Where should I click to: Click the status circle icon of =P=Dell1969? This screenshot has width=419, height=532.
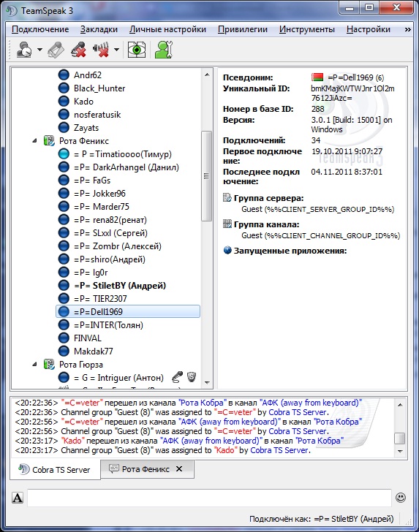(64, 312)
